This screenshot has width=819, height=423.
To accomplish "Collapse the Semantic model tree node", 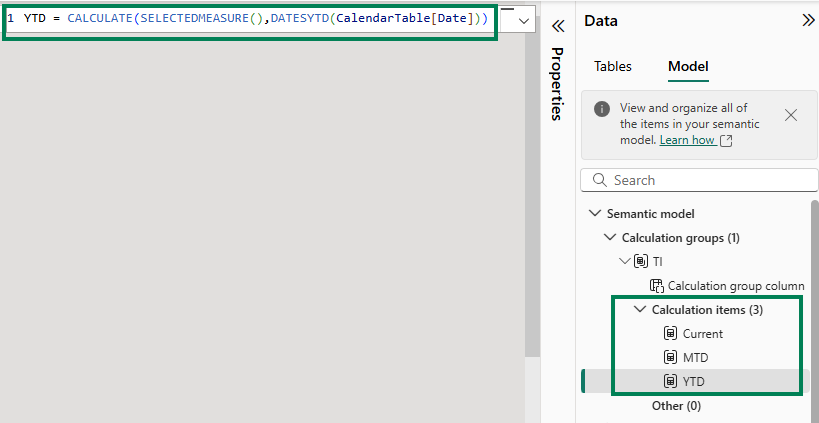I will point(594,213).
